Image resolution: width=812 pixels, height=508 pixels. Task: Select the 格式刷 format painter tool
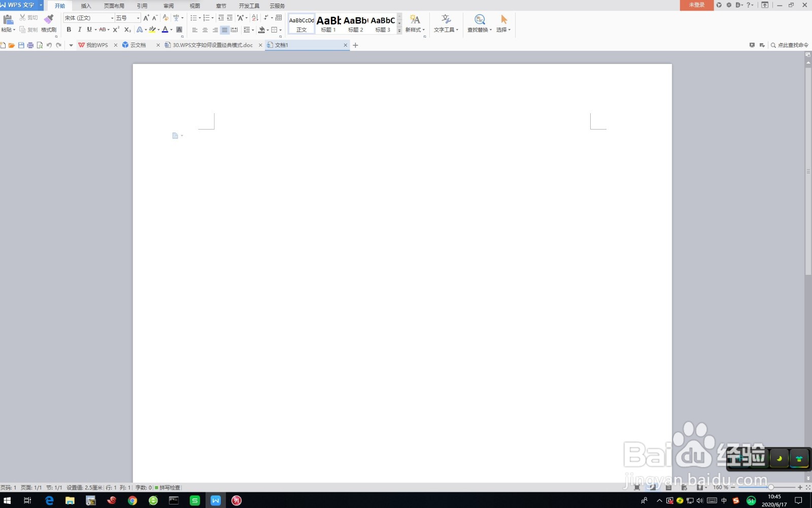click(48, 23)
